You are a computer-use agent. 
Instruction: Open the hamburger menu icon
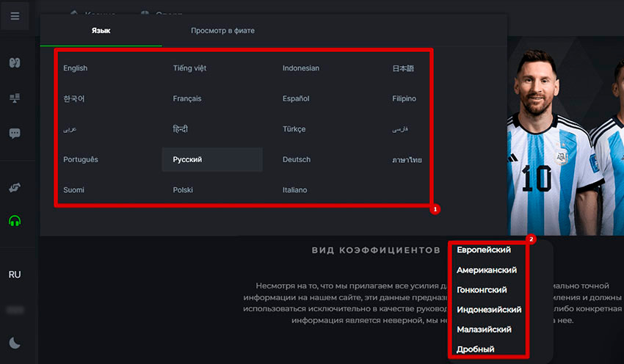(15, 16)
